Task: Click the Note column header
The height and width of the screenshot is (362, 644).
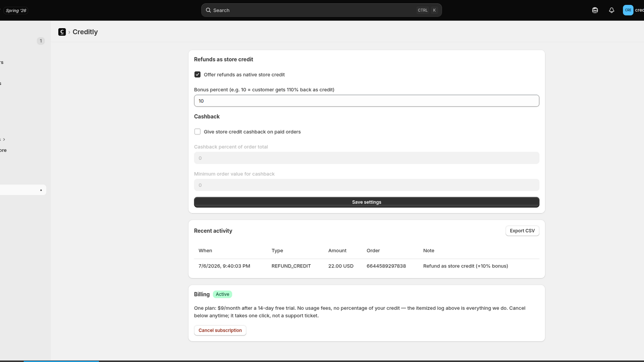Action: click(429, 251)
